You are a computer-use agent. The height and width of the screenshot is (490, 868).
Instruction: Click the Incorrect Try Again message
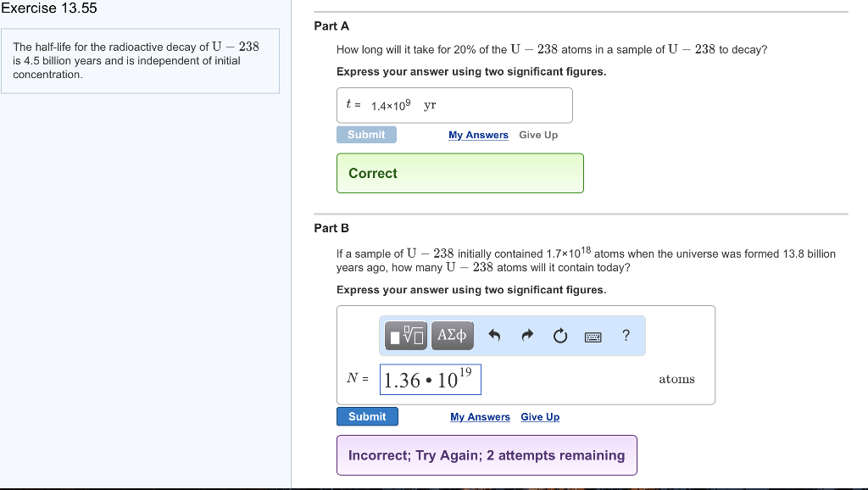pos(487,455)
